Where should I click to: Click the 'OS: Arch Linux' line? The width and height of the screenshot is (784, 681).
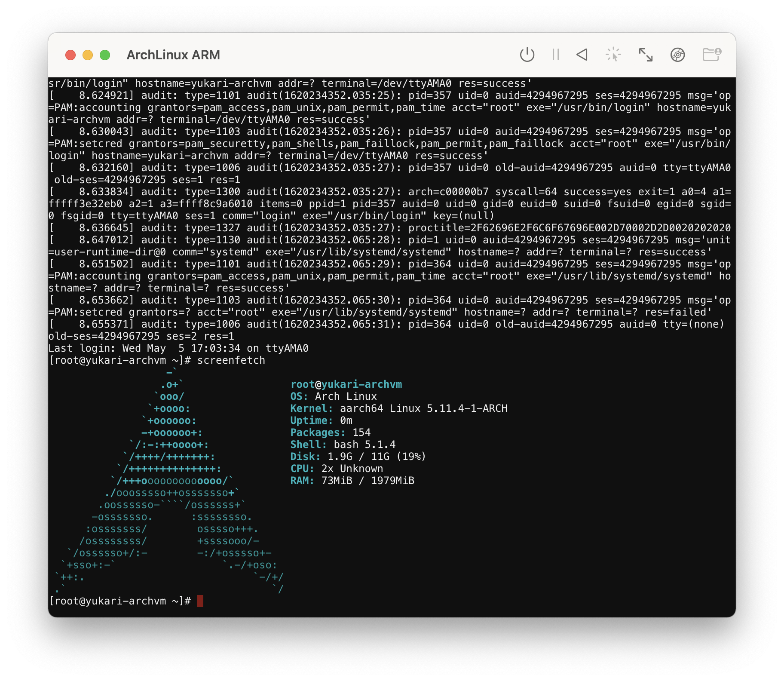pos(334,396)
